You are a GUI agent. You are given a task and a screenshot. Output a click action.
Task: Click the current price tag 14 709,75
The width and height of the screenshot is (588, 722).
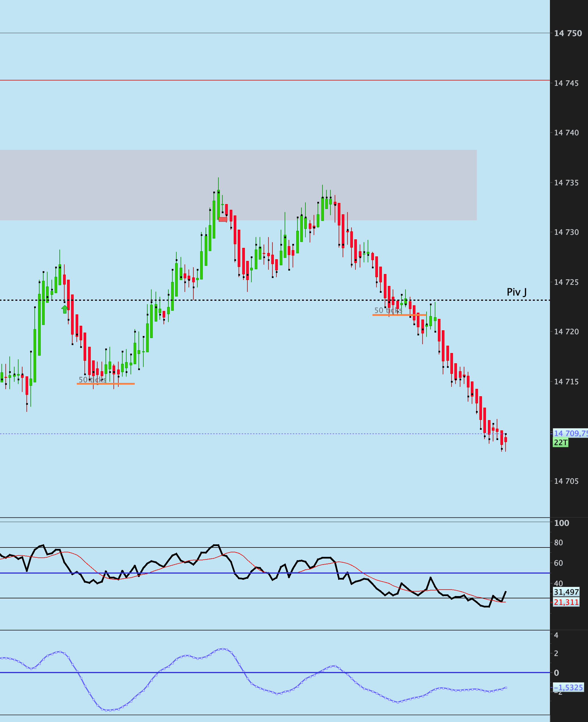570,433
